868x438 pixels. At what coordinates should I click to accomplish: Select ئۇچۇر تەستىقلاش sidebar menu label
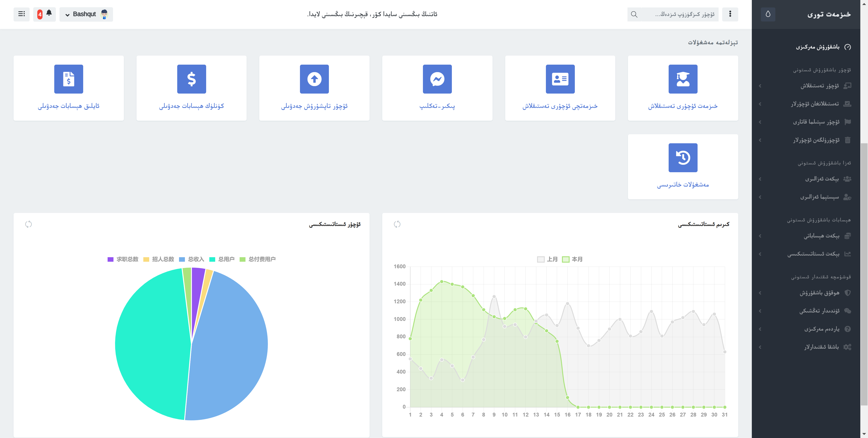[820, 86]
